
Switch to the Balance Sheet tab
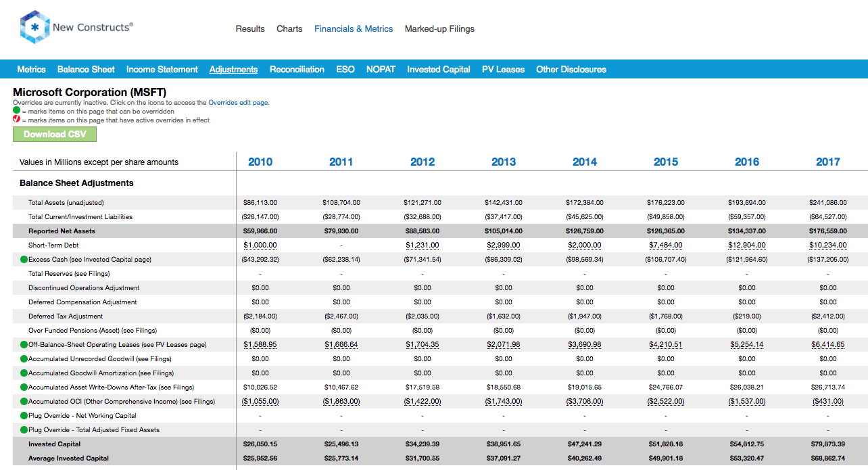86,69
